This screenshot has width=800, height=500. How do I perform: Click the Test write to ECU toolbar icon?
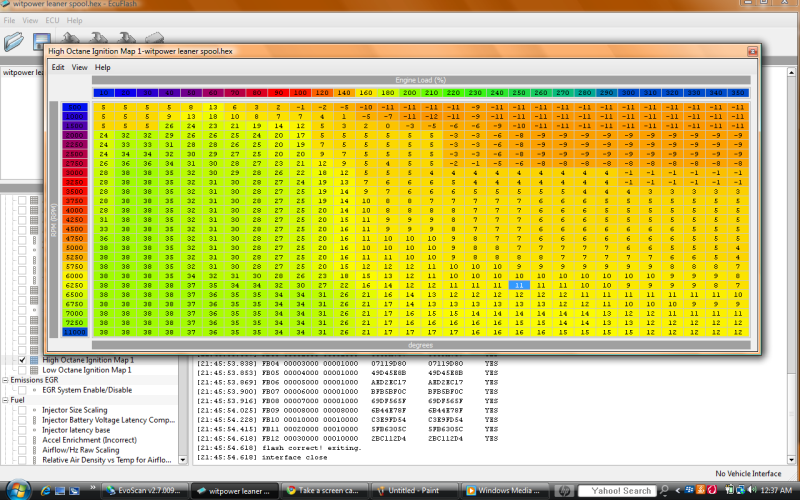coord(126,38)
